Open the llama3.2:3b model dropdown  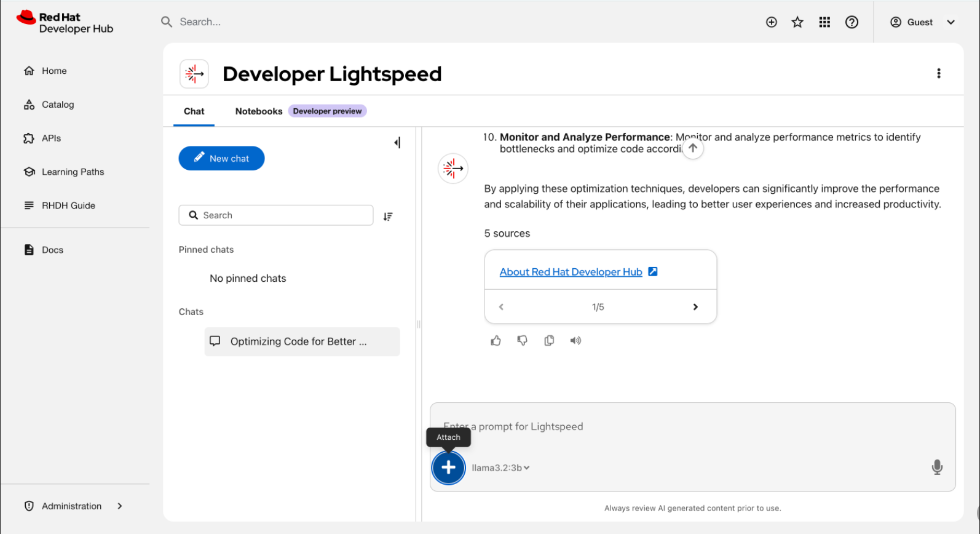[x=500, y=468]
